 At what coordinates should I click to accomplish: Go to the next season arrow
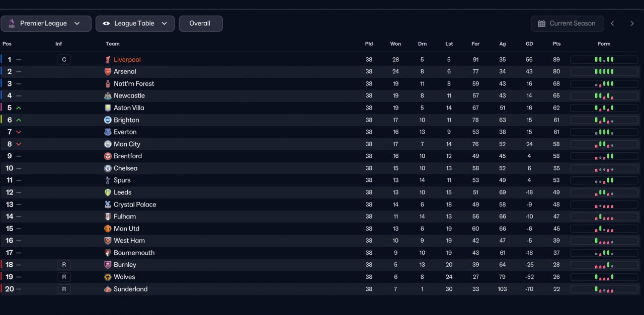pyautogui.click(x=632, y=24)
